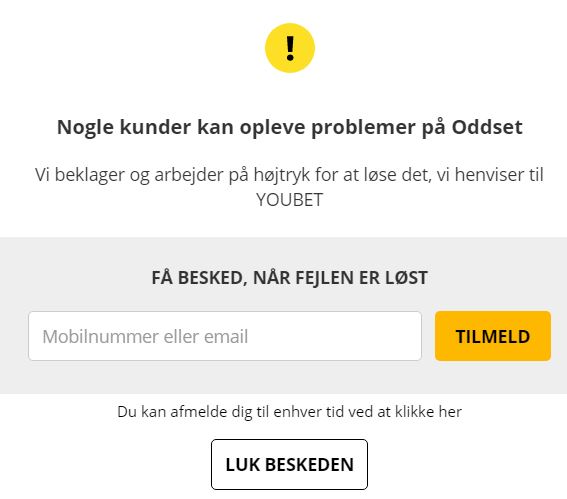Click the word 'problemer' in the bold heading
The width and height of the screenshot is (567, 499).
pyautogui.click(x=363, y=128)
